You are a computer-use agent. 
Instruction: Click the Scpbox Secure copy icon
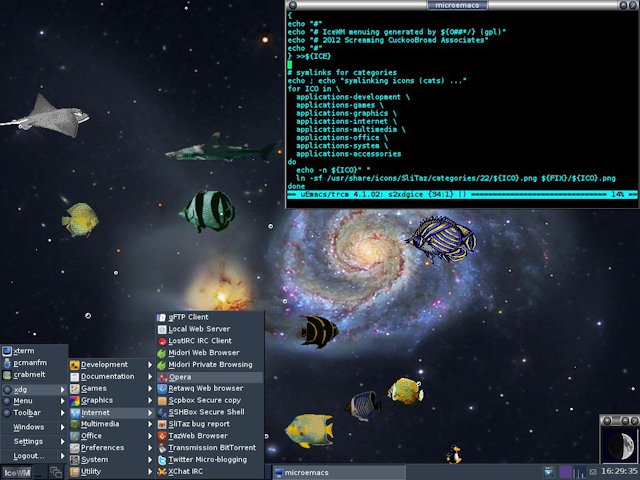(162, 400)
